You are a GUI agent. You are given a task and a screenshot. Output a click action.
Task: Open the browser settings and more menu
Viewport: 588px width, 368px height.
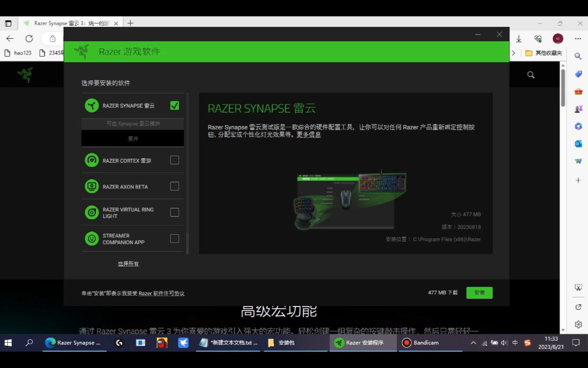(x=578, y=39)
